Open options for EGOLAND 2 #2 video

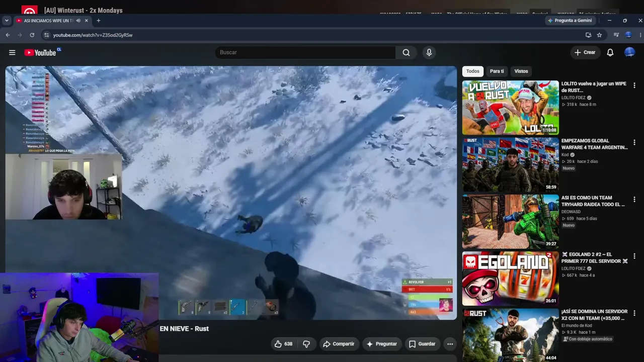click(634, 256)
